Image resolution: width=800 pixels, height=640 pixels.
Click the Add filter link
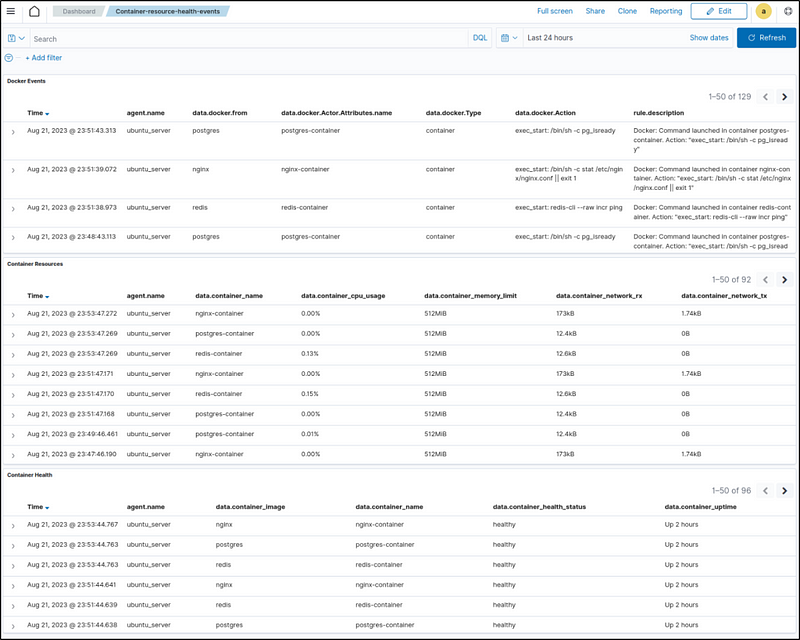click(43, 58)
